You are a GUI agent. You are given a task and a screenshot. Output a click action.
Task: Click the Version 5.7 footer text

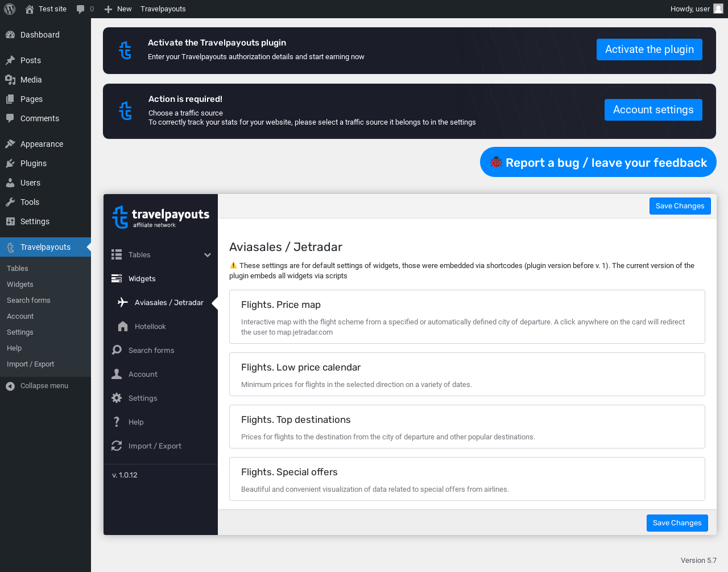click(698, 561)
